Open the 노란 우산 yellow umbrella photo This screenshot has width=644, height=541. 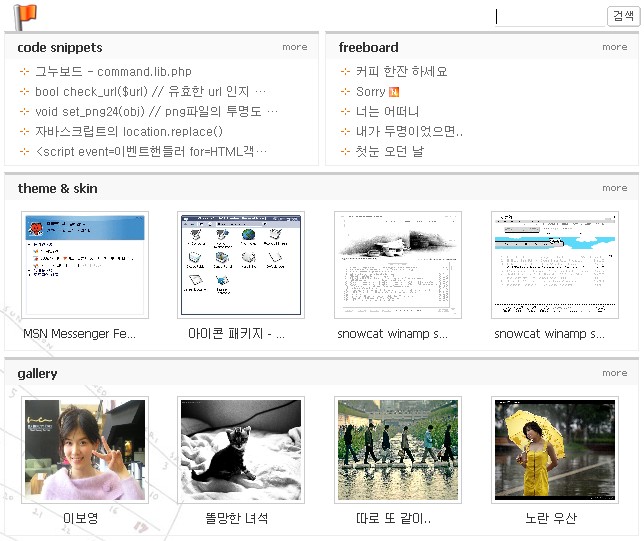pyautogui.click(x=553, y=450)
